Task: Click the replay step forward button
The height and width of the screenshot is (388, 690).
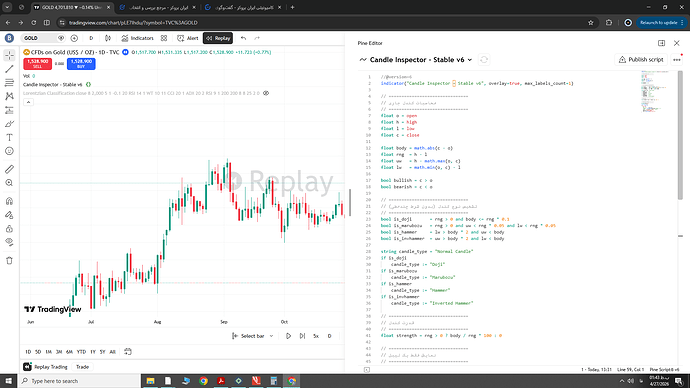Action: [x=302, y=336]
